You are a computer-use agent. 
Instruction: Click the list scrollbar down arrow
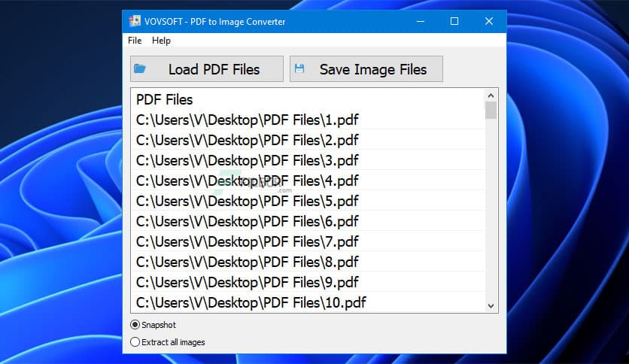[x=491, y=306]
